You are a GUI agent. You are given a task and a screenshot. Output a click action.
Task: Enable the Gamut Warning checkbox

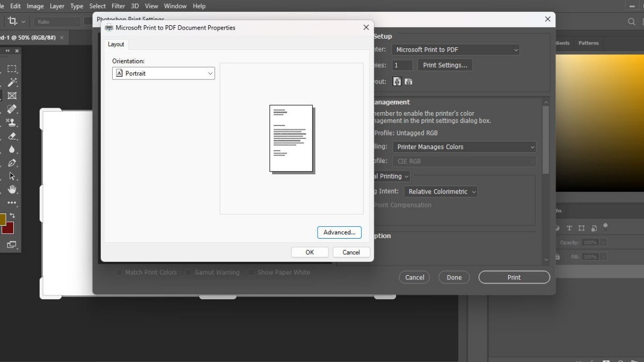pyautogui.click(x=188, y=272)
